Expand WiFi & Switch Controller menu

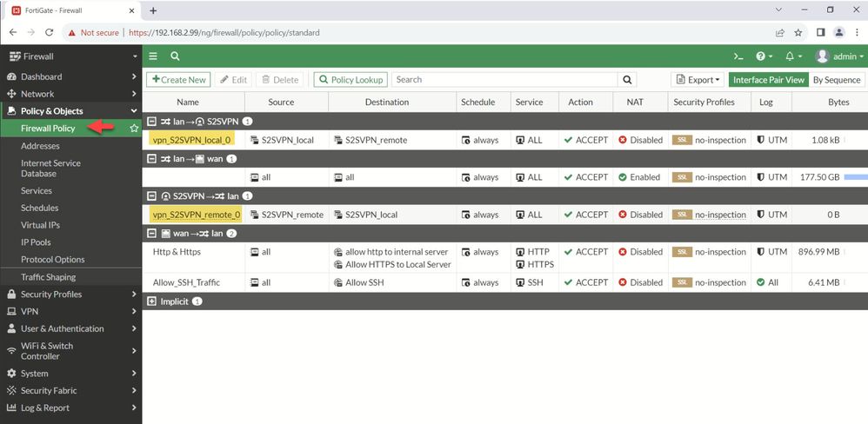coord(70,351)
